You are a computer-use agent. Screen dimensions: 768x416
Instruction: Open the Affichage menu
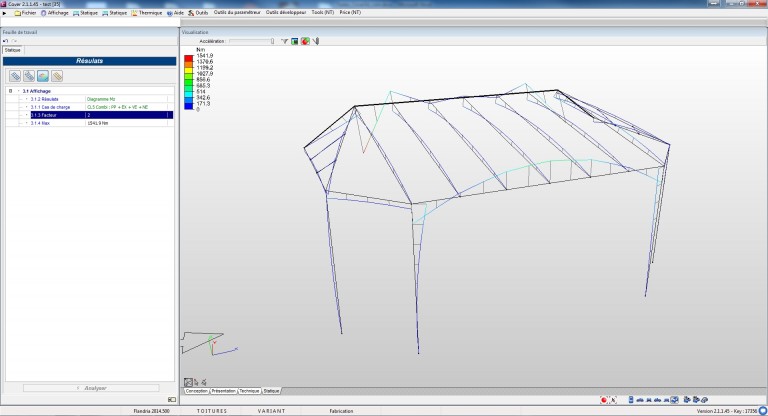click(x=54, y=13)
